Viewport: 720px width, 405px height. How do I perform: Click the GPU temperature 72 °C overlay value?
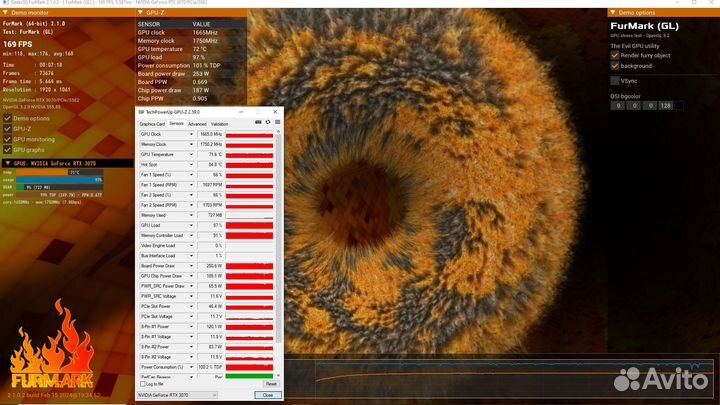[200, 49]
